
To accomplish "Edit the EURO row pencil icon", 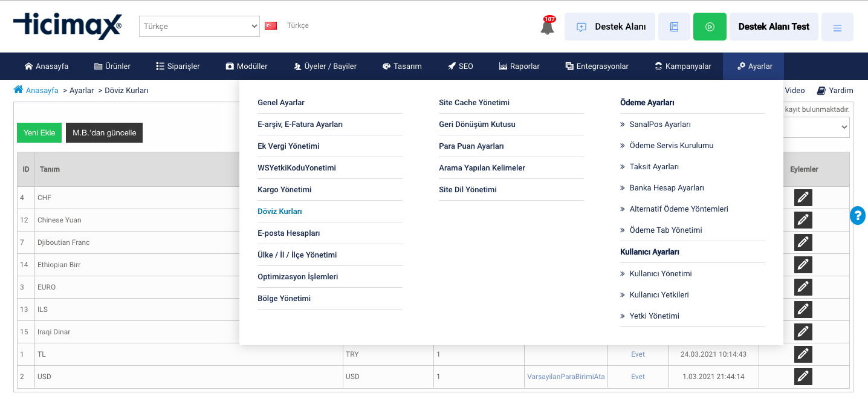I will click(803, 287).
